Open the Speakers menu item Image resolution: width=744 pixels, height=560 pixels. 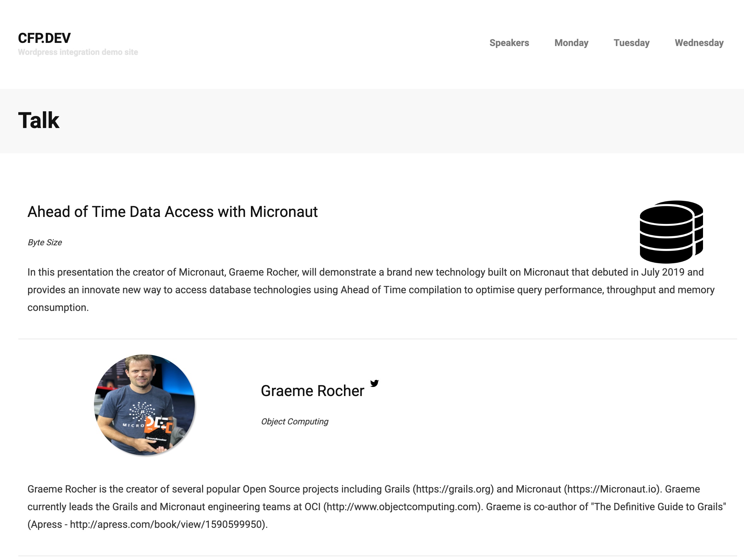click(x=509, y=43)
